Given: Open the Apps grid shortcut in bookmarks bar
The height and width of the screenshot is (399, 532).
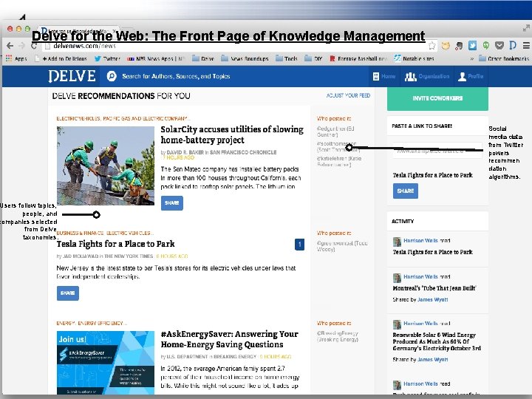Looking at the screenshot, I should [x=16, y=58].
